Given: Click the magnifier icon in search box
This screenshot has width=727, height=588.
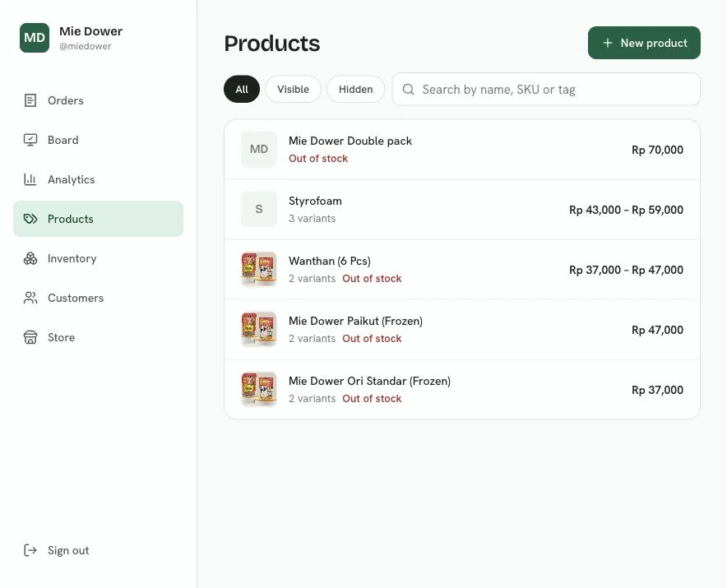Looking at the screenshot, I should click(408, 89).
